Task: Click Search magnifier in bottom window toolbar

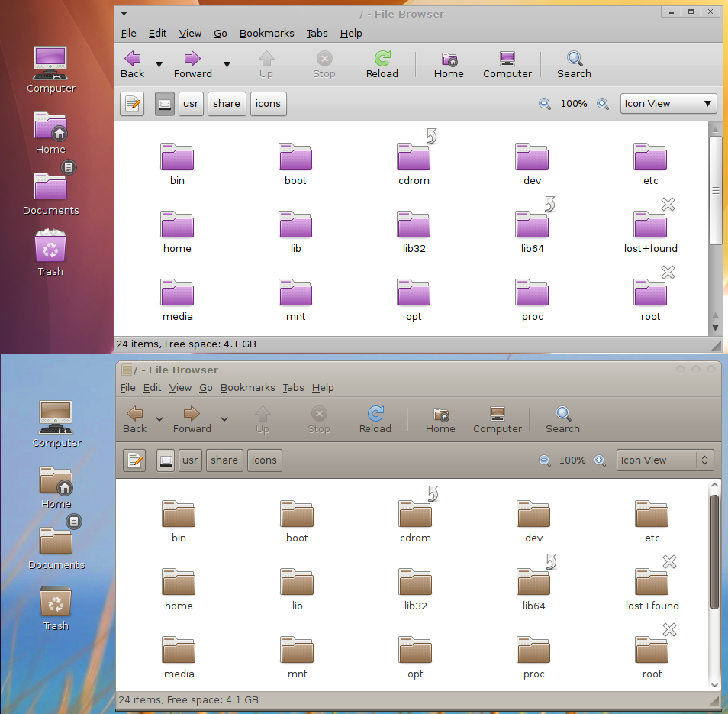Action: tap(562, 413)
